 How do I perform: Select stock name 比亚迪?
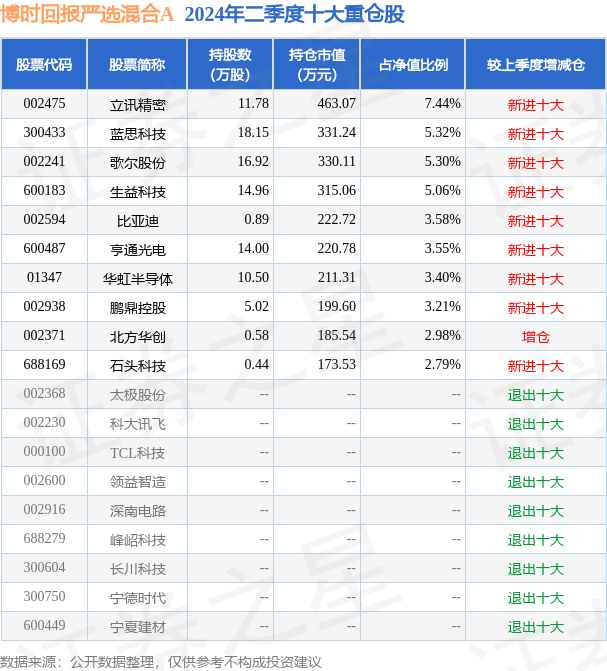137,221
